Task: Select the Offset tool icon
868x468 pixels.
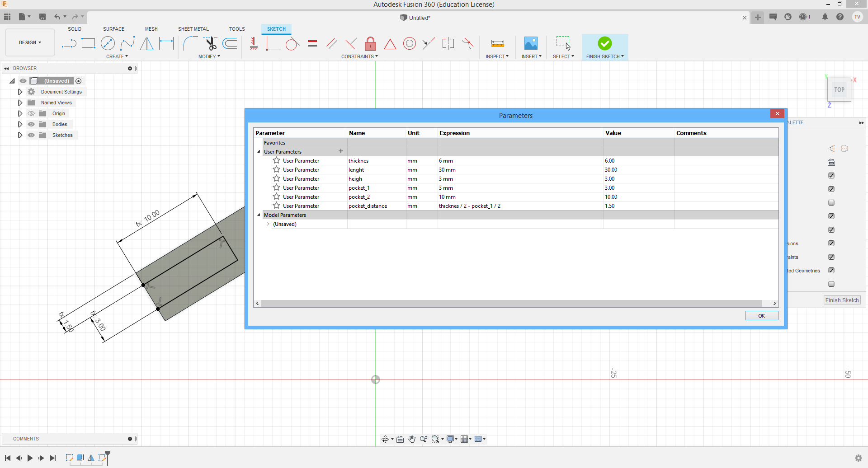Action: pos(230,43)
